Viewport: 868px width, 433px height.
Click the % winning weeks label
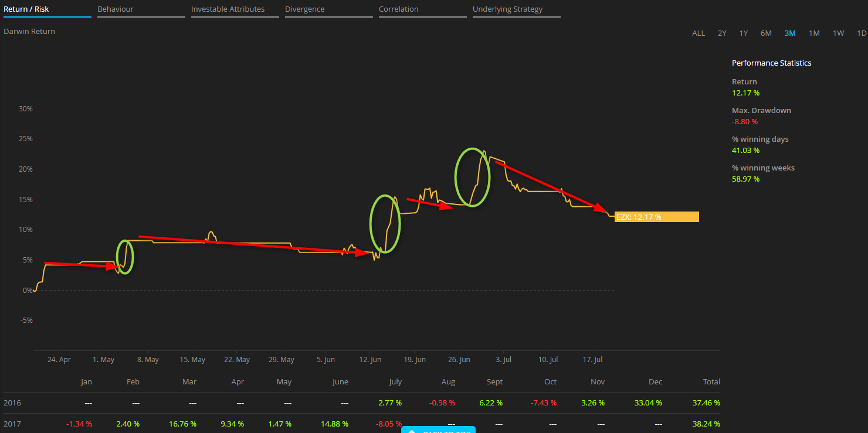coord(764,168)
